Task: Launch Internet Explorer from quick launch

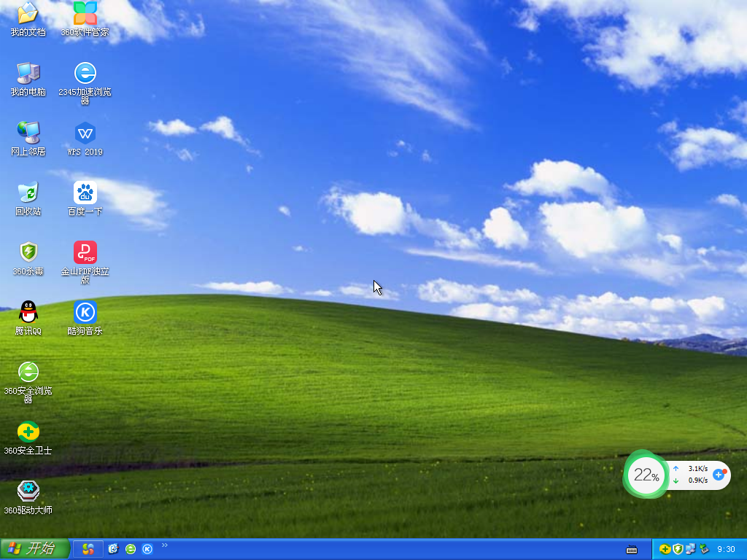Action: coord(131,549)
